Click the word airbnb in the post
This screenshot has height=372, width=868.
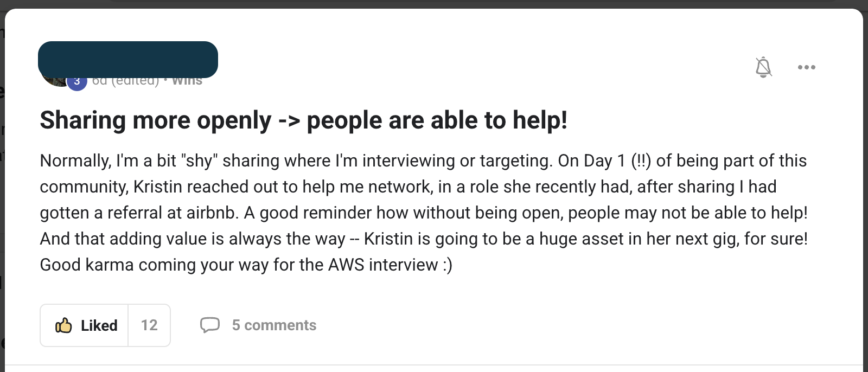tap(210, 213)
